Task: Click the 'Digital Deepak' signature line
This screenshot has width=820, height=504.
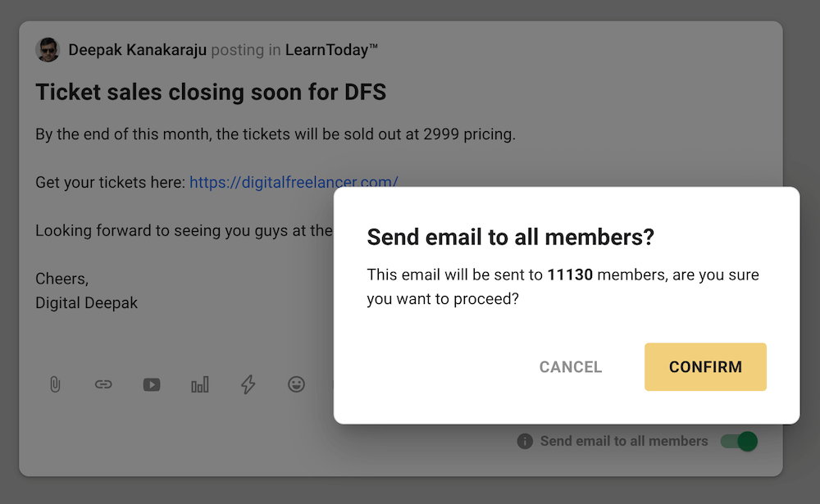Action: click(x=86, y=302)
